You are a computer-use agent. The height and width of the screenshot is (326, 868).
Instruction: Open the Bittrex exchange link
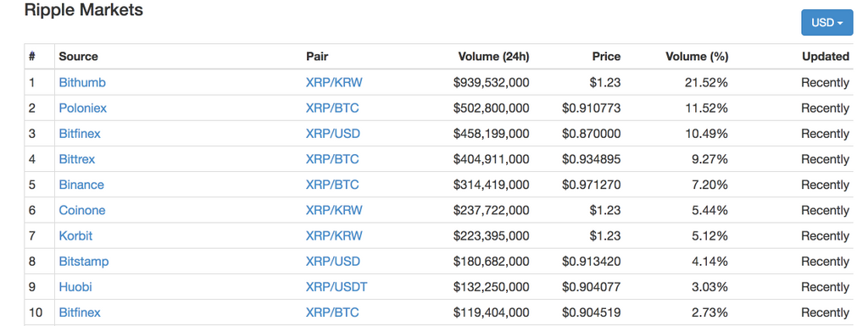[x=77, y=159]
